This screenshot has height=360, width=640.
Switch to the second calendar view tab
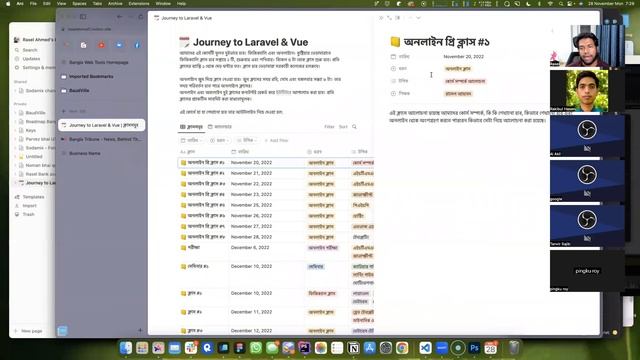[220, 127]
